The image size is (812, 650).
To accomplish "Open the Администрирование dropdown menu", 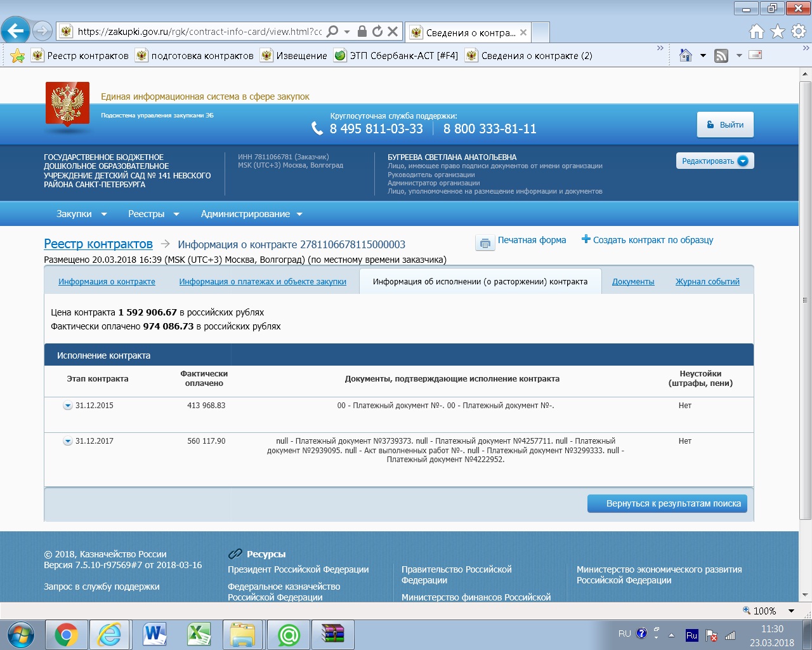I will [x=252, y=214].
